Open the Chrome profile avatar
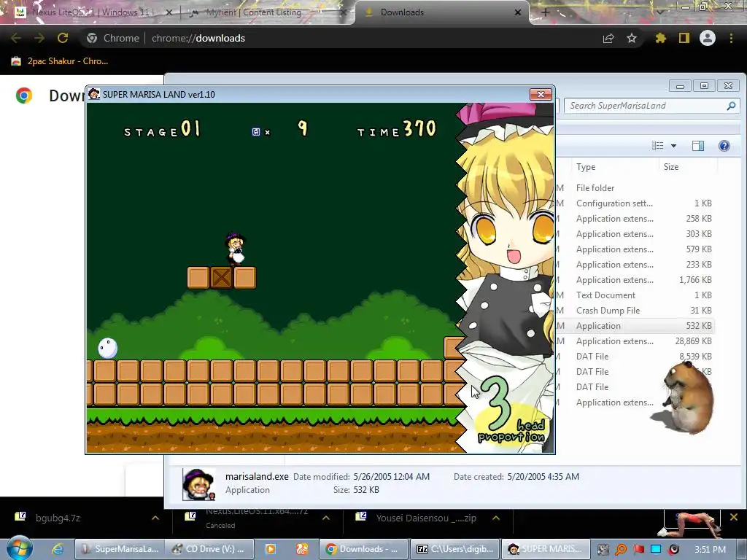The image size is (747, 560). point(708,38)
